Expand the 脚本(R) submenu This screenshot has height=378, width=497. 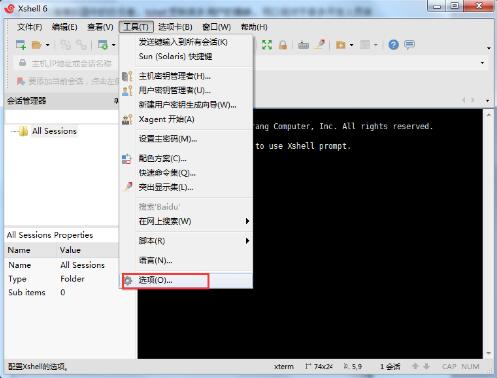point(186,241)
